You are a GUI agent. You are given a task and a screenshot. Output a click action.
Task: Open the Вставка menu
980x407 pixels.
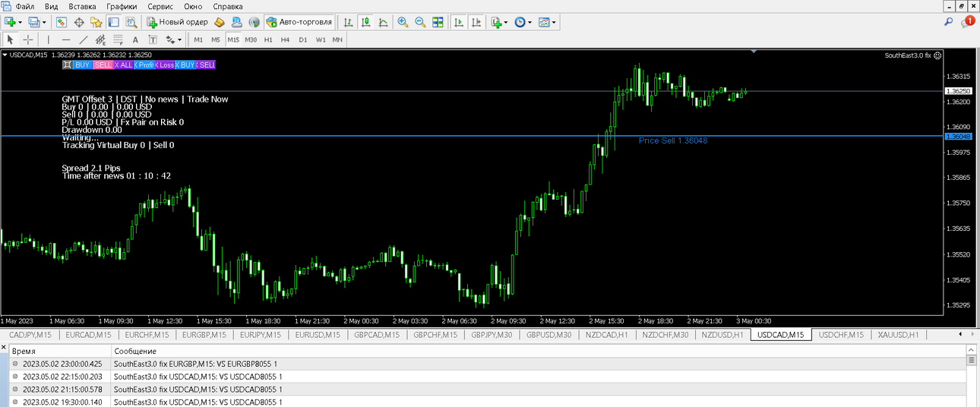click(x=82, y=6)
